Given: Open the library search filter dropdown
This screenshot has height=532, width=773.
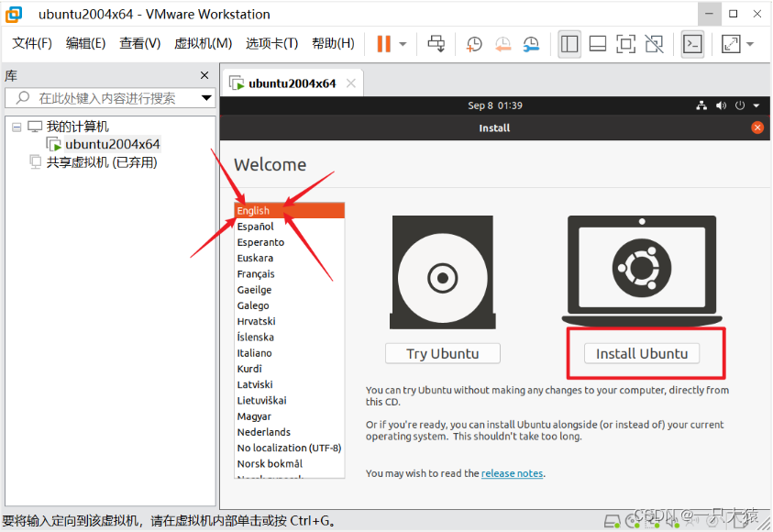Looking at the screenshot, I should (206, 98).
